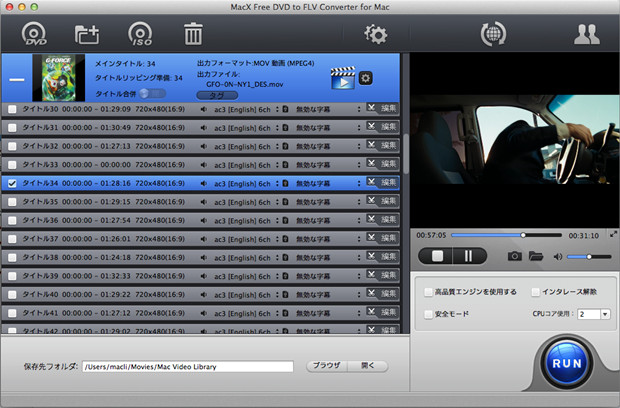Click the subtitle icon in タイトル36 row
The image size is (620, 408).
(285, 221)
